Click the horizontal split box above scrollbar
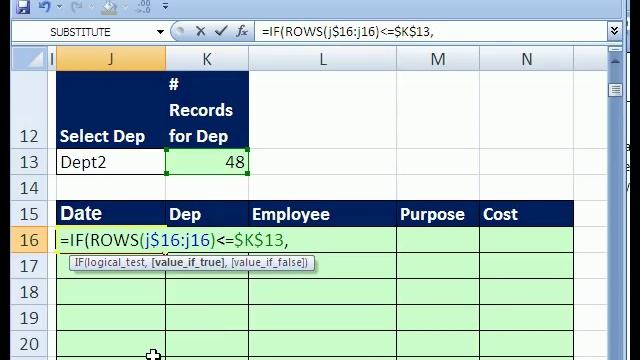Image resolution: width=640 pixels, height=360 pixels. (x=615, y=49)
